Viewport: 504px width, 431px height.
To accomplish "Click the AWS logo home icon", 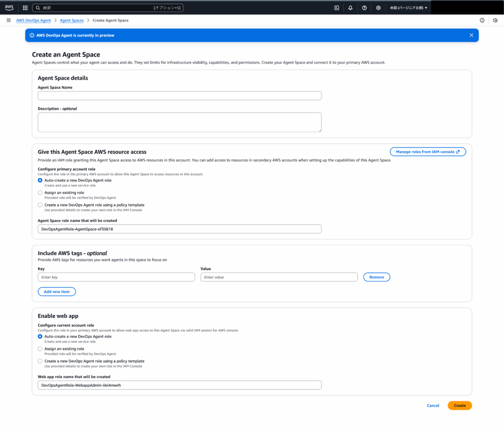I will (9, 7).
